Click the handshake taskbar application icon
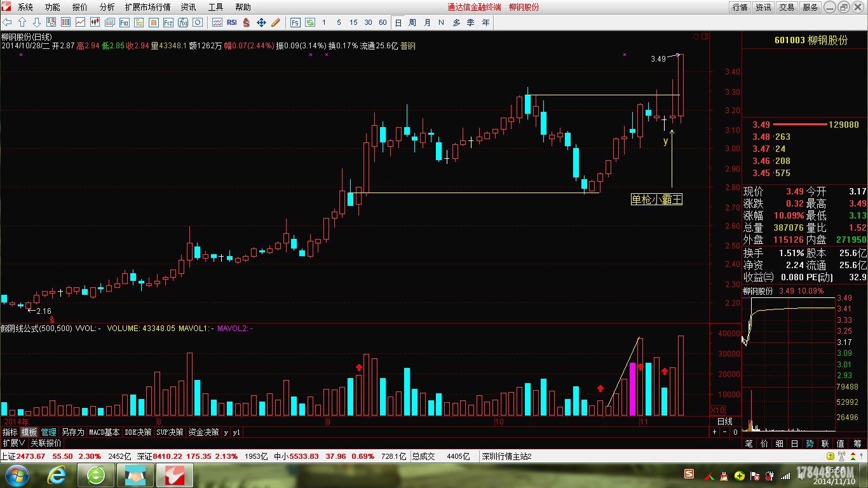 tap(135, 475)
